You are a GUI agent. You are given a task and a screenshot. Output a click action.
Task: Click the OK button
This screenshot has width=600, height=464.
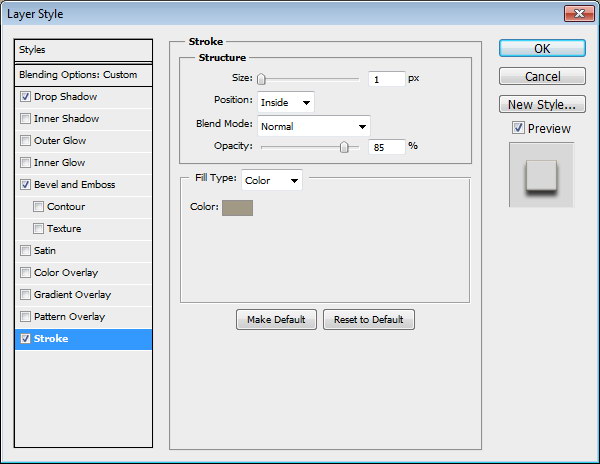(542, 49)
